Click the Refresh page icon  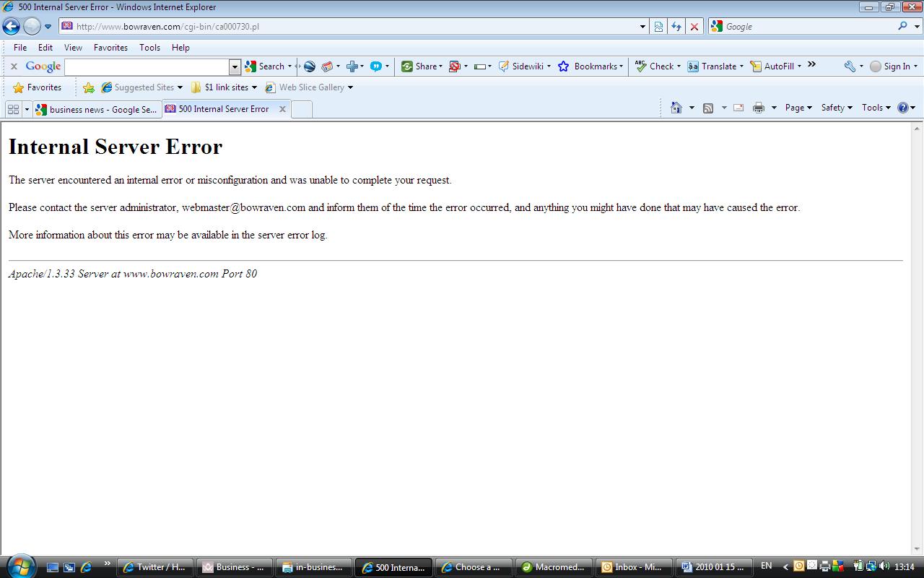coord(676,27)
